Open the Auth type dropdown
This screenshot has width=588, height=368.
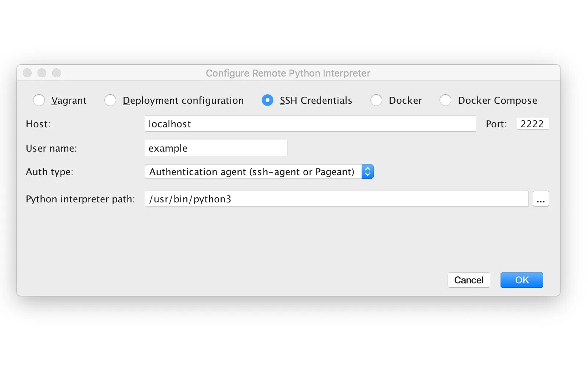(x=259, y=172)
